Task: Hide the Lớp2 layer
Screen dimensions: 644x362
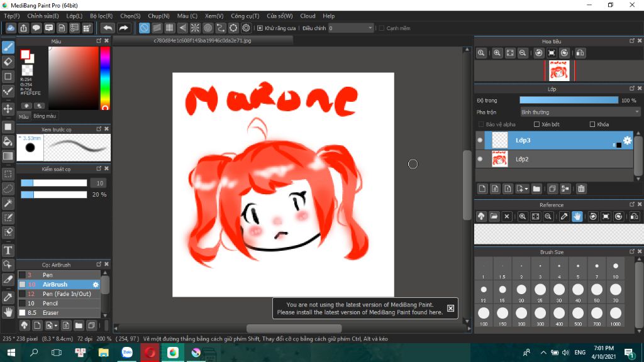Action: pyautogui.click(x=480, y=159)
